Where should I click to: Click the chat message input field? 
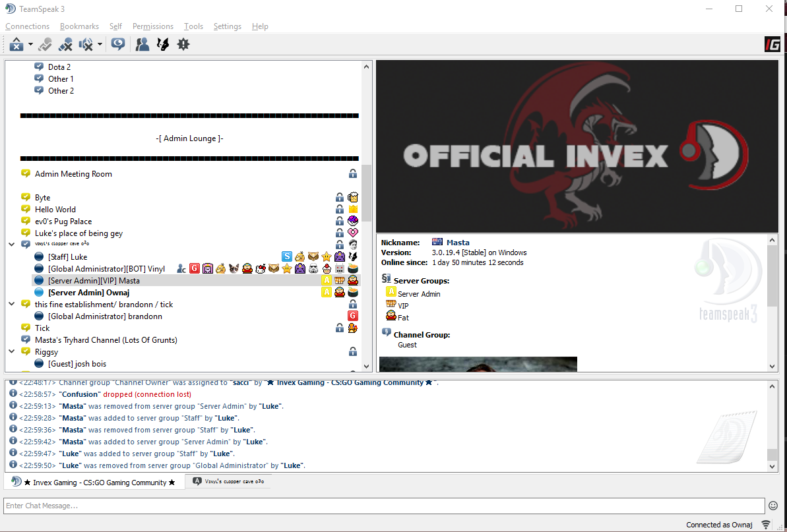(384, 506)
